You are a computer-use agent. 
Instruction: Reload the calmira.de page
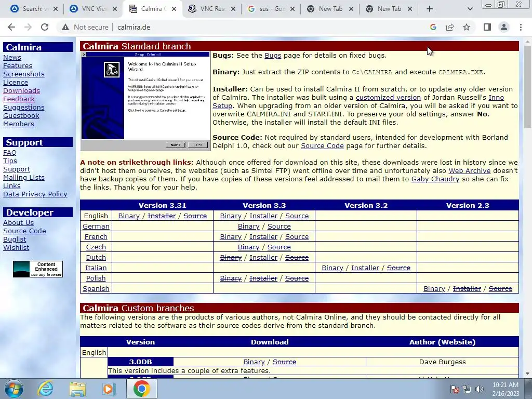click(x=45, y=27)
